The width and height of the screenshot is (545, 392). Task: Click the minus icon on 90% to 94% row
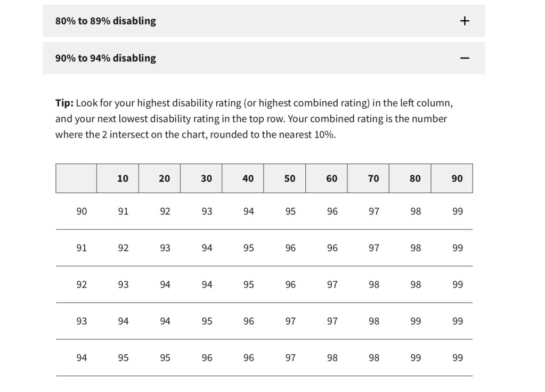tap(465, 58)
